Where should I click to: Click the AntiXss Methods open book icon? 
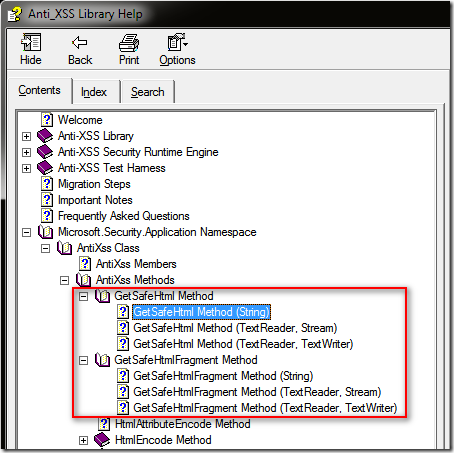[x=83, y=280]
